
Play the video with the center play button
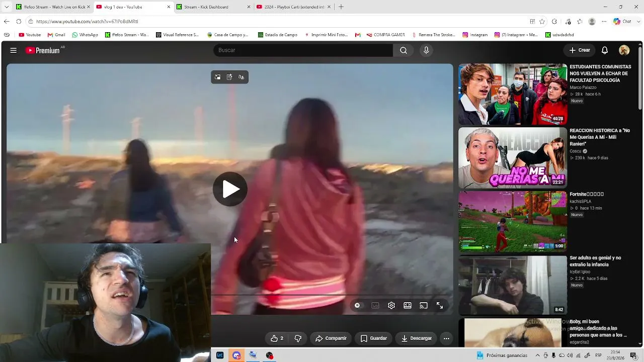click(230, 189)
